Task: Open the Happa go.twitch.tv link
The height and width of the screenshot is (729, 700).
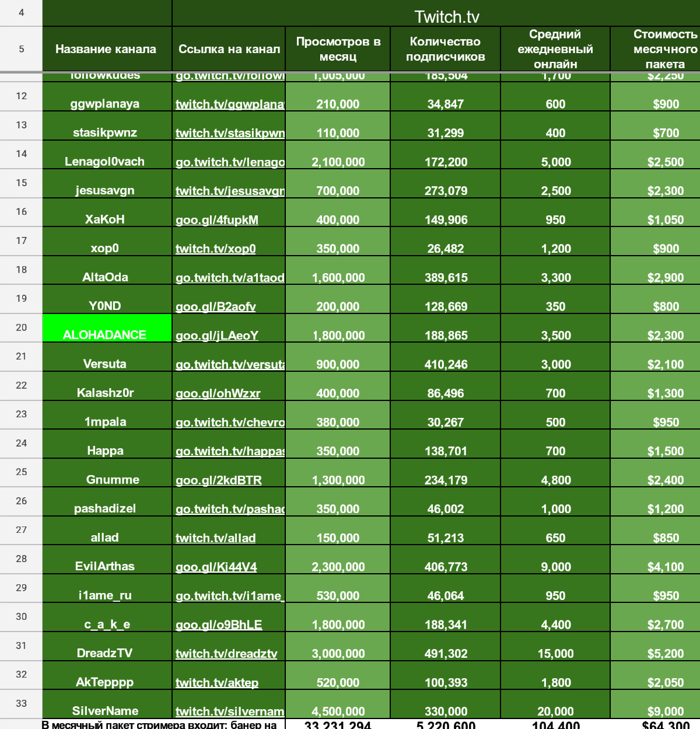Action: [230, 451]
